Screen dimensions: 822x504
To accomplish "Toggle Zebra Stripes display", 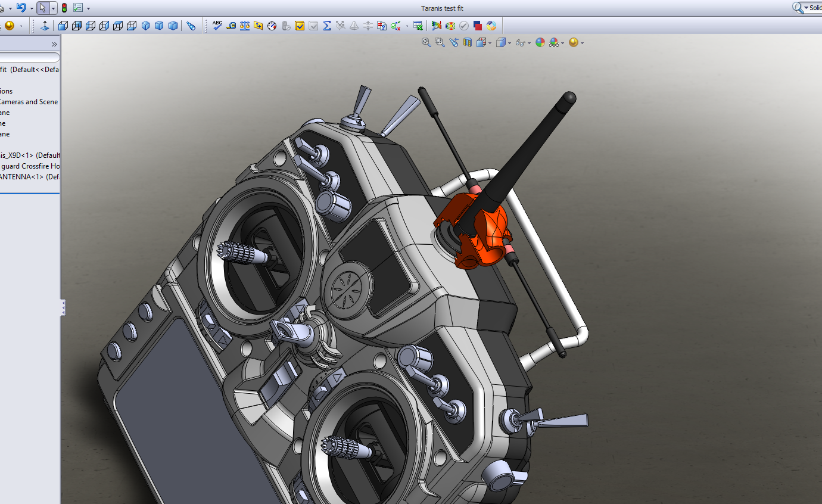I will (x=450, y=26).
